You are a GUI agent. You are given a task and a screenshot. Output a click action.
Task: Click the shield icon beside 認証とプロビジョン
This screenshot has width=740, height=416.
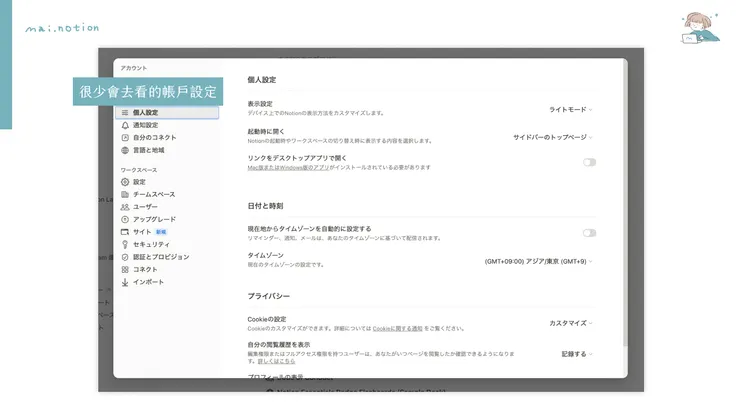(125, 257)
